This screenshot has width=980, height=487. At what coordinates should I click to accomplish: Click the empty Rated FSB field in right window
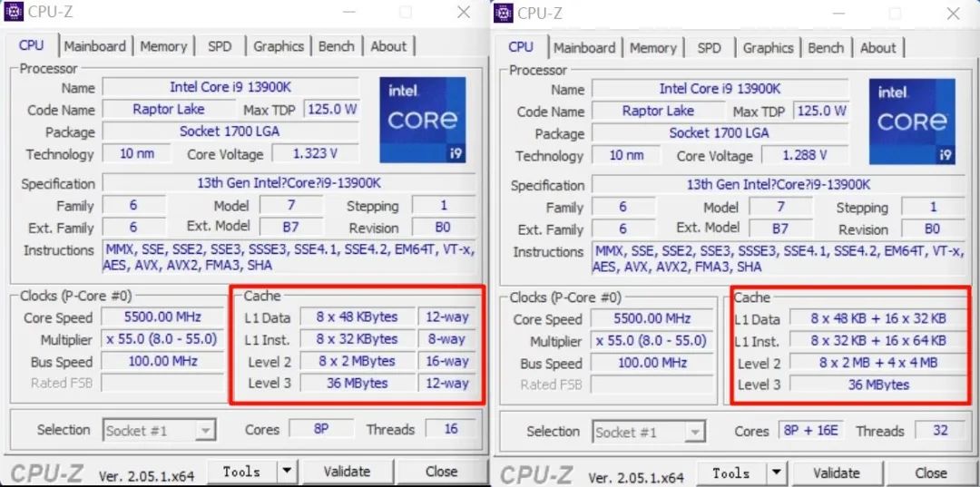(652, 385)
